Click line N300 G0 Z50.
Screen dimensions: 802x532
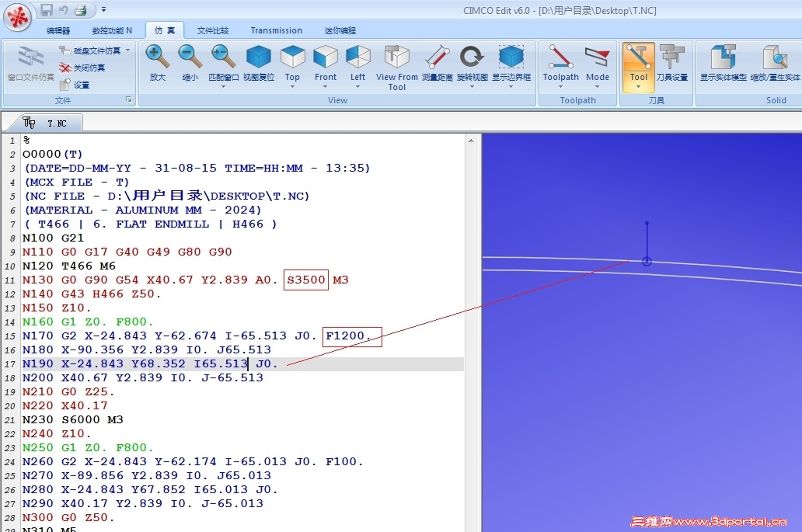point(68,518)
